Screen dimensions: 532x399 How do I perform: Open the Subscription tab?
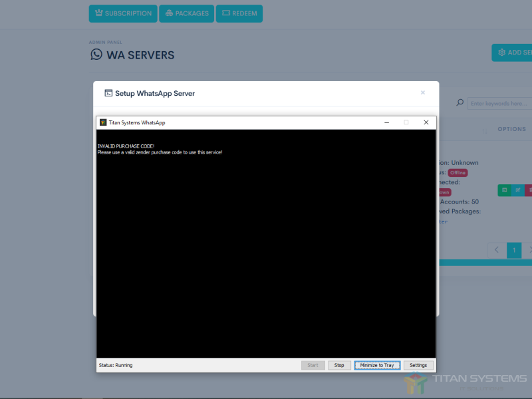coord(123,13)
